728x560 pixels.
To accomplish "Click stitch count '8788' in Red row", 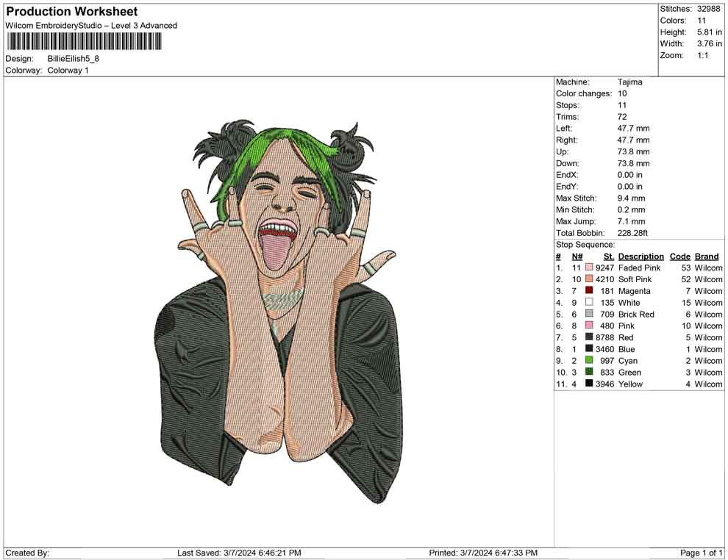I will coord(605,337).
